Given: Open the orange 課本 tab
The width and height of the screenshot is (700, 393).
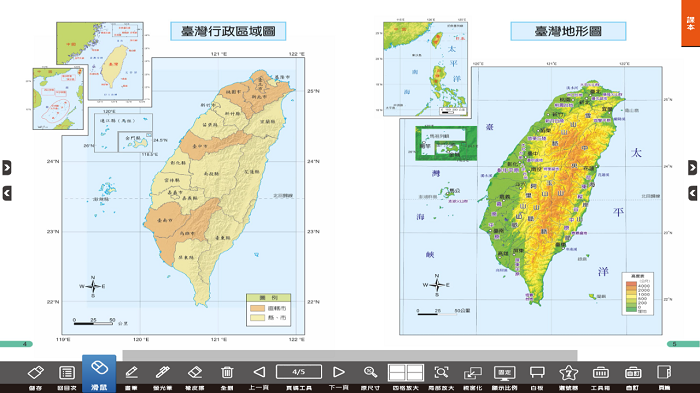Looking at the screenshot, I should coord(690,23).
